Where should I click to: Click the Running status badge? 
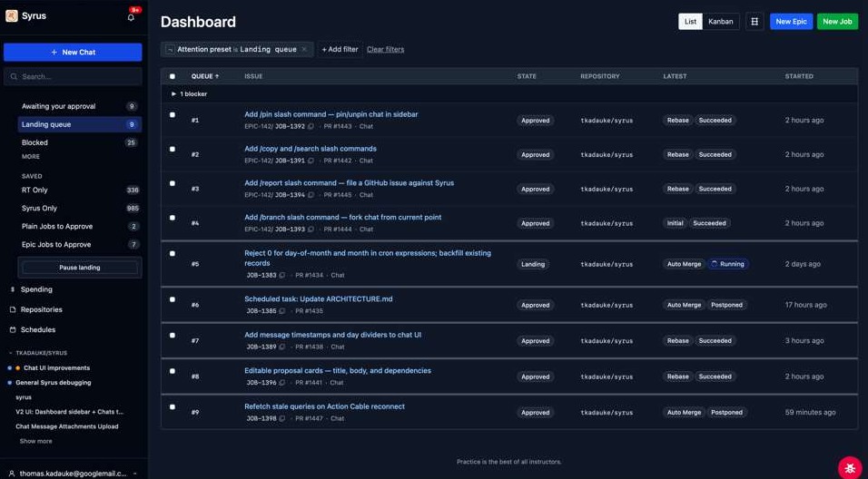(x=727, y=264)
